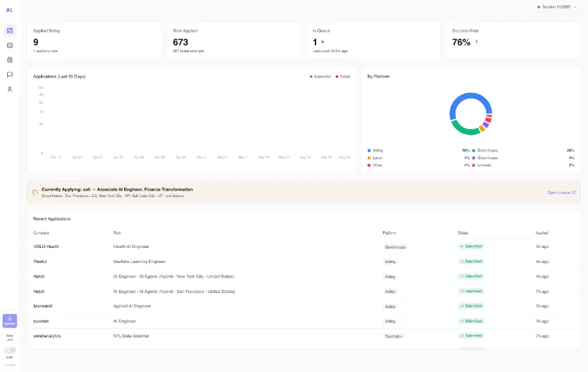Click the Health AI Engineer role
Image resolution: width=588 pixels, height=372 pixels.
click(131, 247)
